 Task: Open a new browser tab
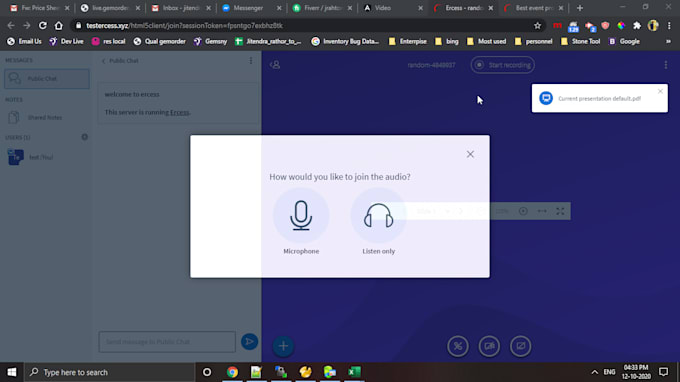click(x=580, y=8)
